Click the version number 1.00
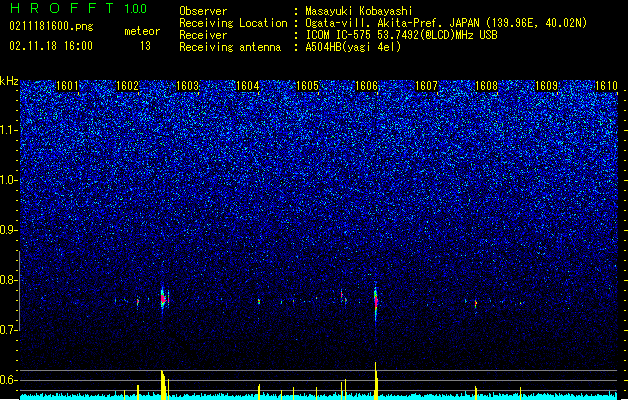 [136, 9]
